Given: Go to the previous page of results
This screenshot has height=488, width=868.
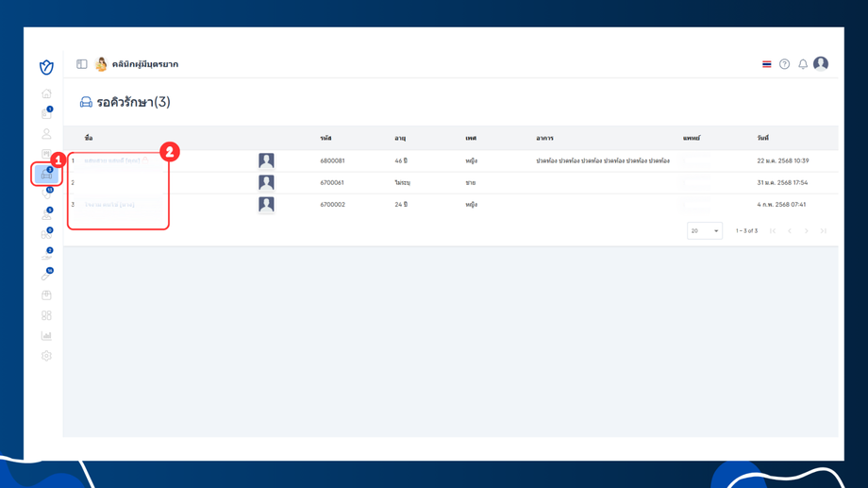Looking at the screenshot, I should pyautogui.click(x=790, y=231).
